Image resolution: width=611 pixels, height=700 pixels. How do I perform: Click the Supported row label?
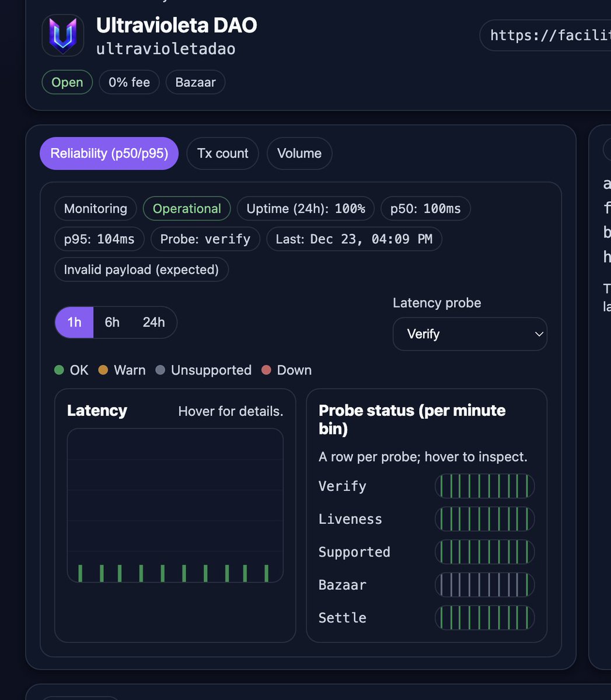354,552
